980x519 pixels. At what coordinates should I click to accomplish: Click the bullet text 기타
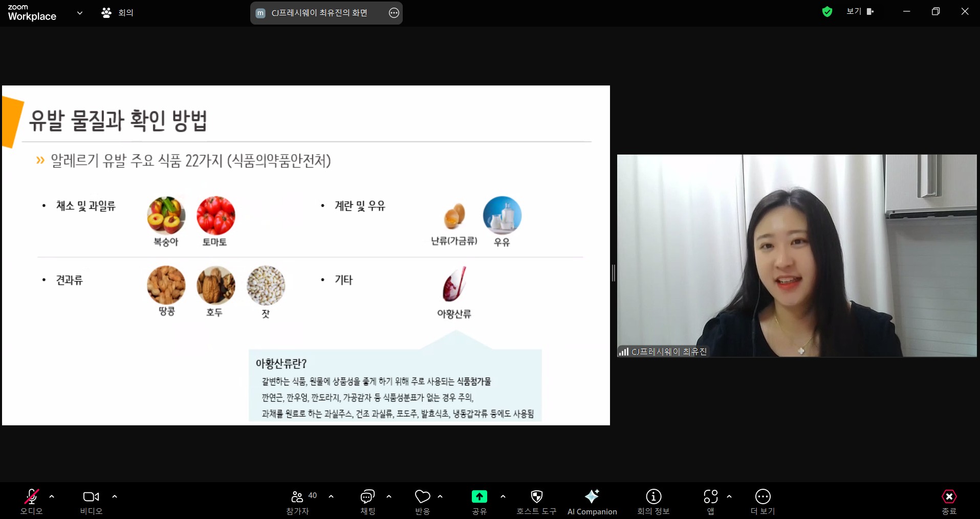pyautogui.click(x=343, y=280)
